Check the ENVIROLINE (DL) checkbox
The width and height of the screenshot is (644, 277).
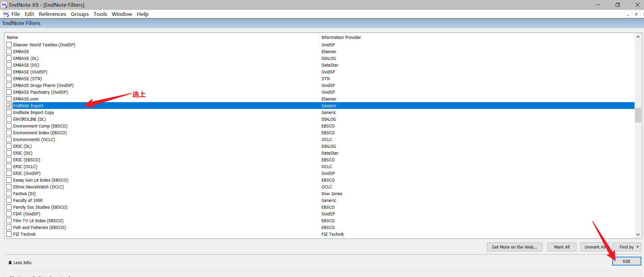(x=9, y=119)
